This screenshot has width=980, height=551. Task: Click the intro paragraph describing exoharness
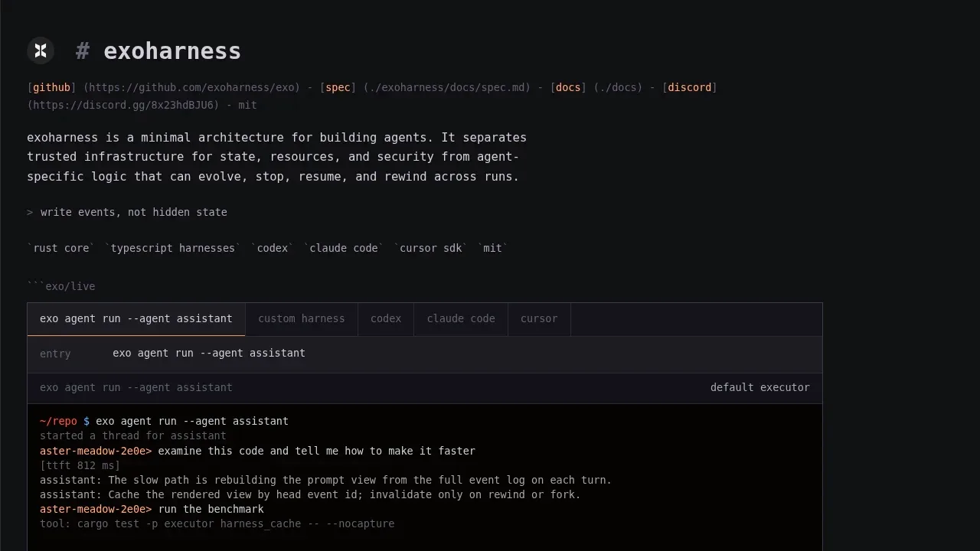point(276,157)
